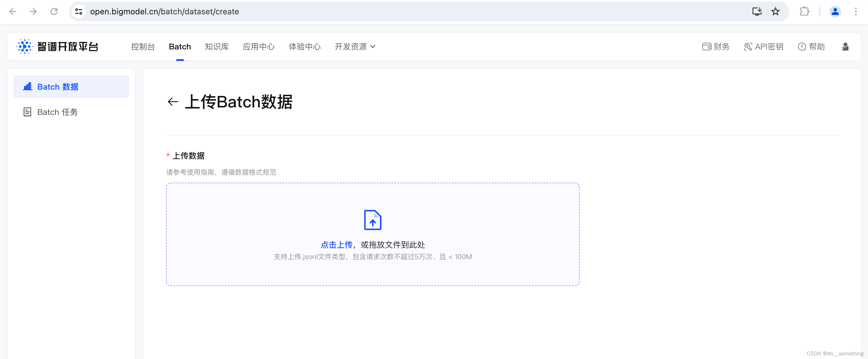868x359 pixels.
Task: Open browser extensions puzzle icon
Action: 804,11
